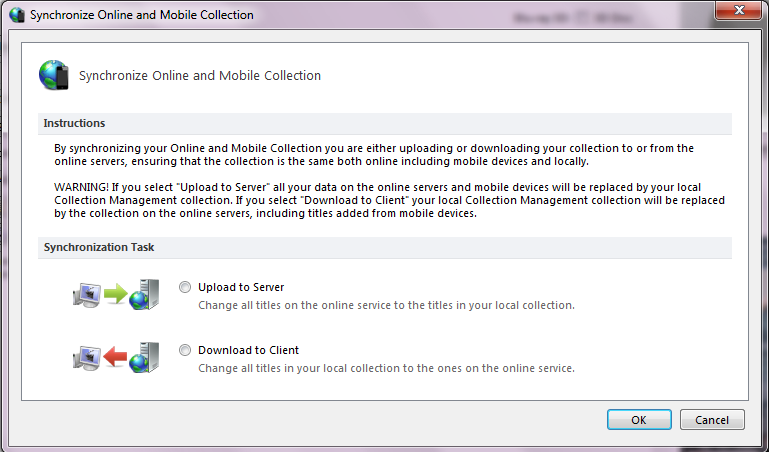Click the Download to Client description text
Screen dimensions: 769x452
[386, 368]
